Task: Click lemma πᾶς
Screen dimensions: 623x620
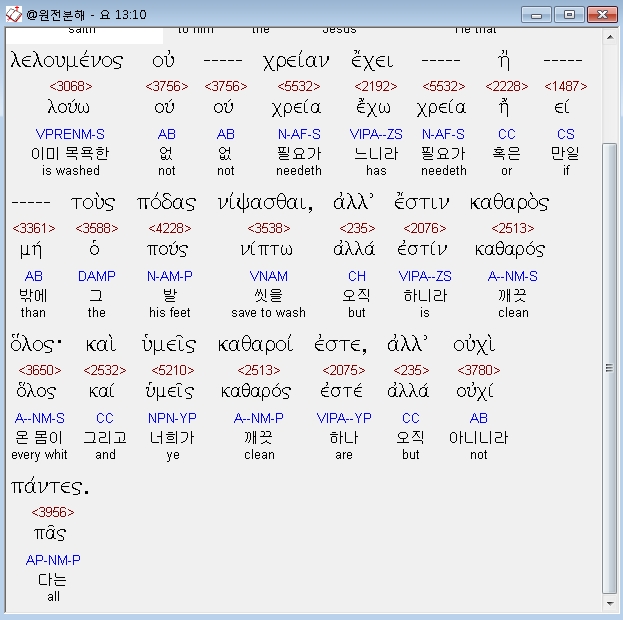Action: pyautogui.click(x=50, y=533)
